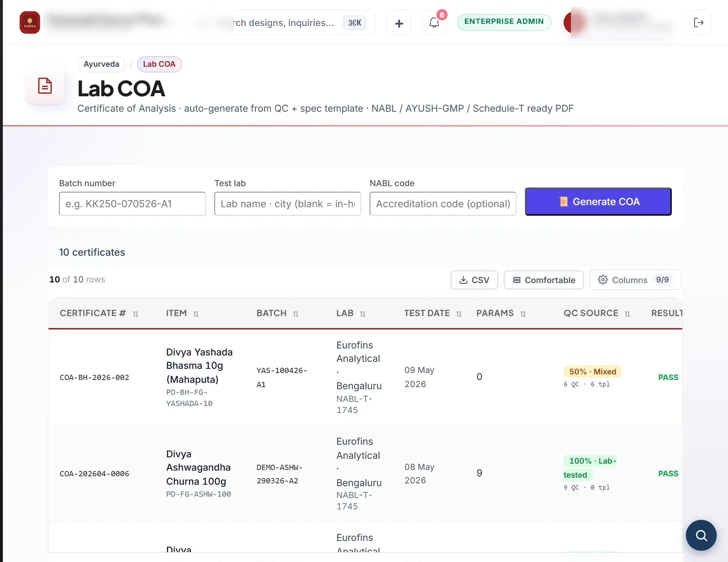Click PASS result for COA-202604-0006
Image resolution: width=728 pixels, height=562 pixels.
tap(668, 474)
